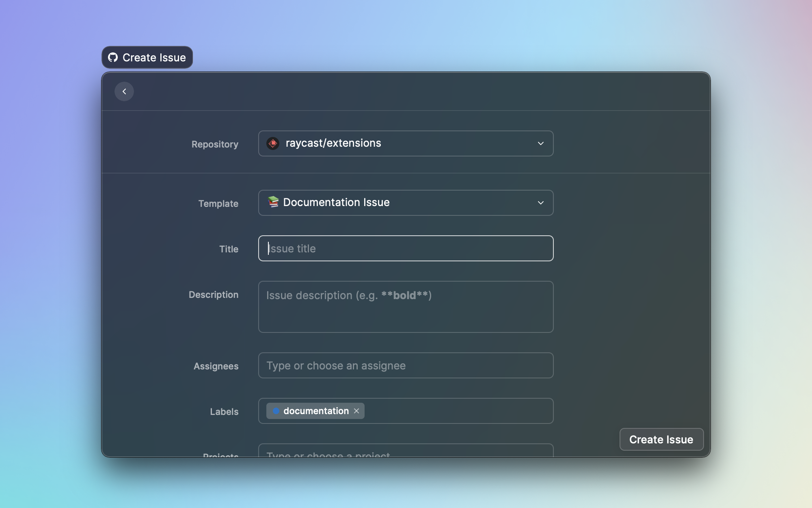Click the blue dot on documentation label

coord(276,411)
